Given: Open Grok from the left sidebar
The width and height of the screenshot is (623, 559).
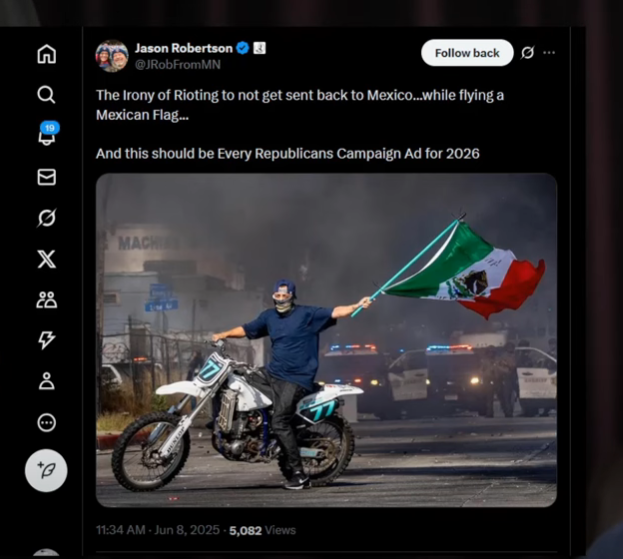Looking at the screenshot, I should click(x=46, y=218).
